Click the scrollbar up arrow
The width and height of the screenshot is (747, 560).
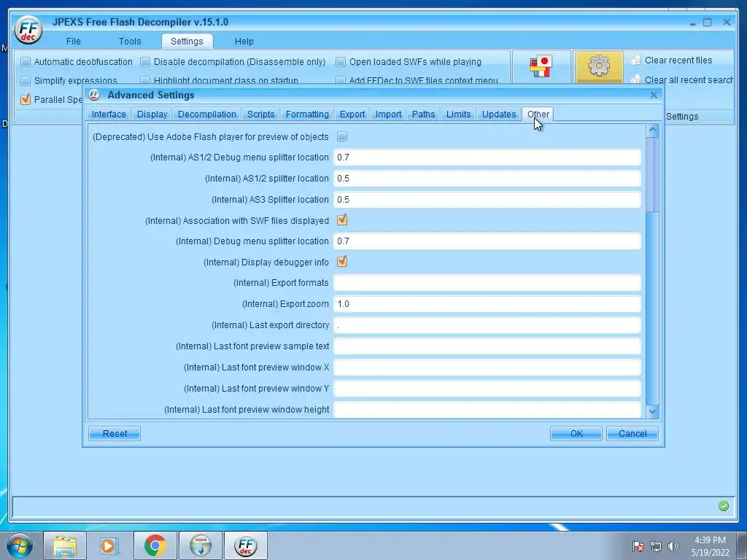pyautogui.click(x=653, y=130)
